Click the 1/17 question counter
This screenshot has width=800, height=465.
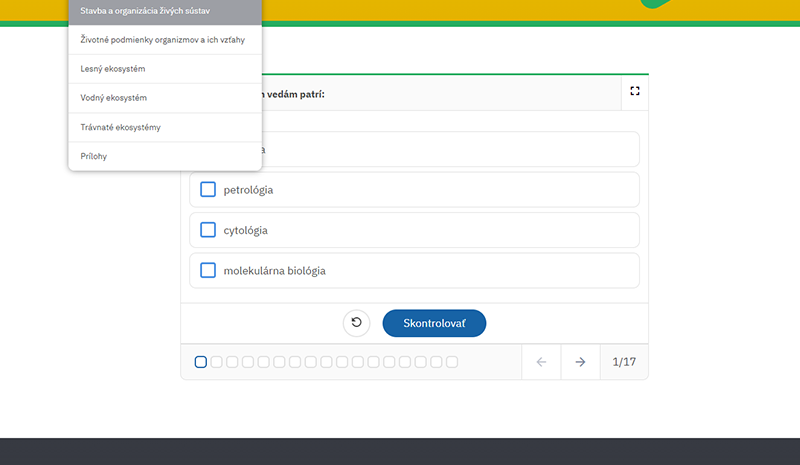(624, 362)
